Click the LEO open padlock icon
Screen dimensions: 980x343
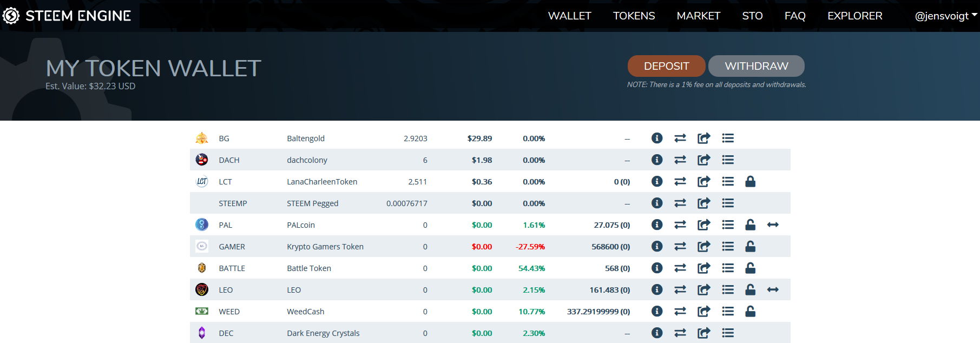(x=750, y=289)
